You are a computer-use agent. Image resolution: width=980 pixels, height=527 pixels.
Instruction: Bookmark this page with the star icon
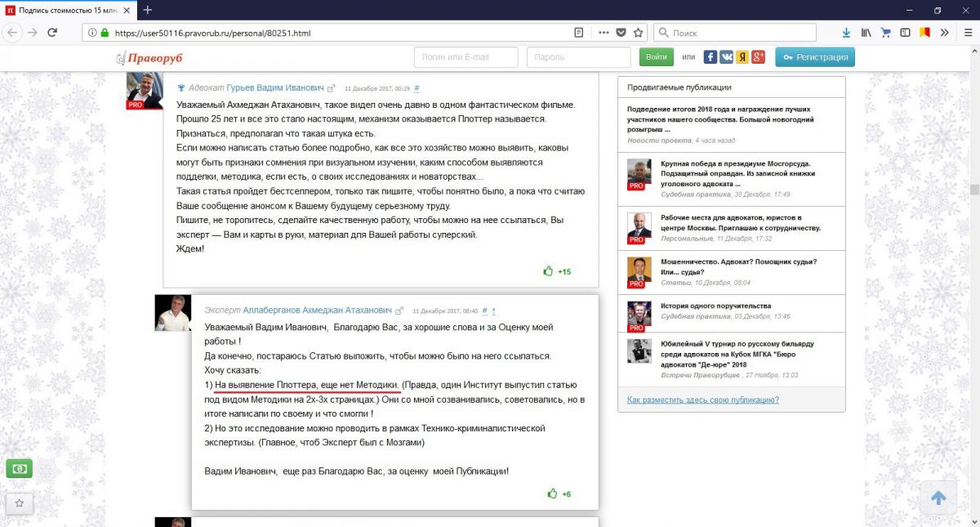coord(639,33)
